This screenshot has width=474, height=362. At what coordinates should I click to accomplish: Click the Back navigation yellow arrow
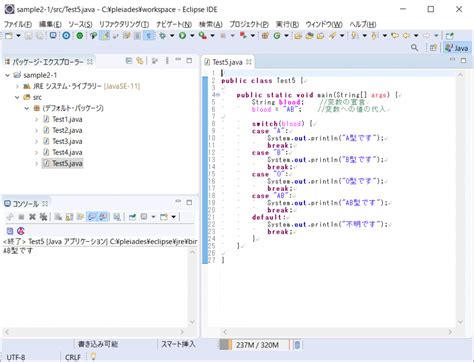pyautogui.click(x=406, y=35)
